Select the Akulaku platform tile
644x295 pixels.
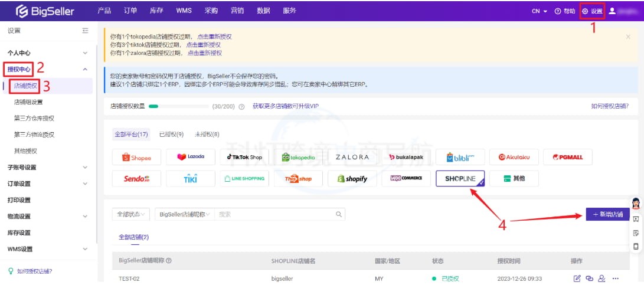point(514,157)
